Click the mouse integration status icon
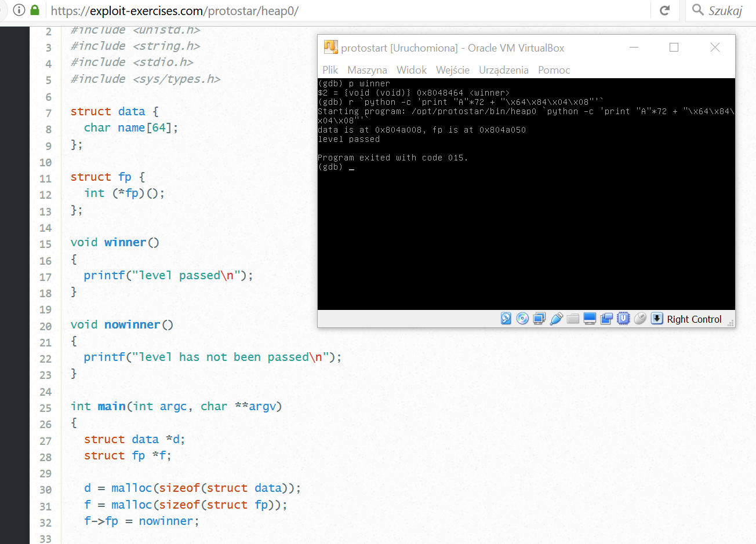The image size is (756, 544). [640, 318]
